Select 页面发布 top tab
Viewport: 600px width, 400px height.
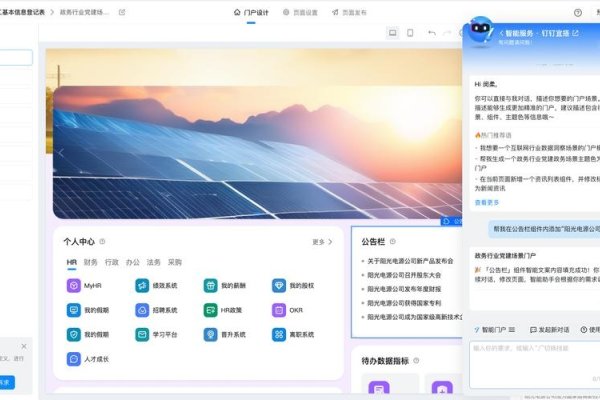349,13
